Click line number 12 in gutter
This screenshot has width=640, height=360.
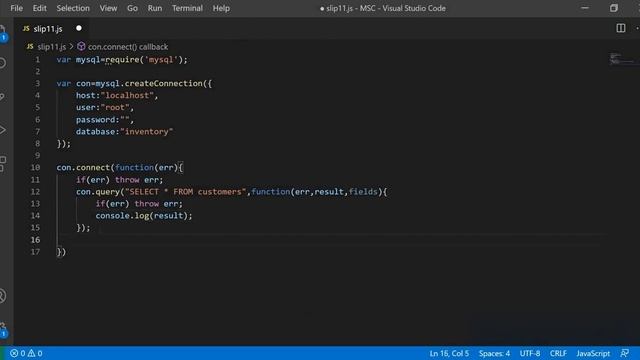[36, 191]
